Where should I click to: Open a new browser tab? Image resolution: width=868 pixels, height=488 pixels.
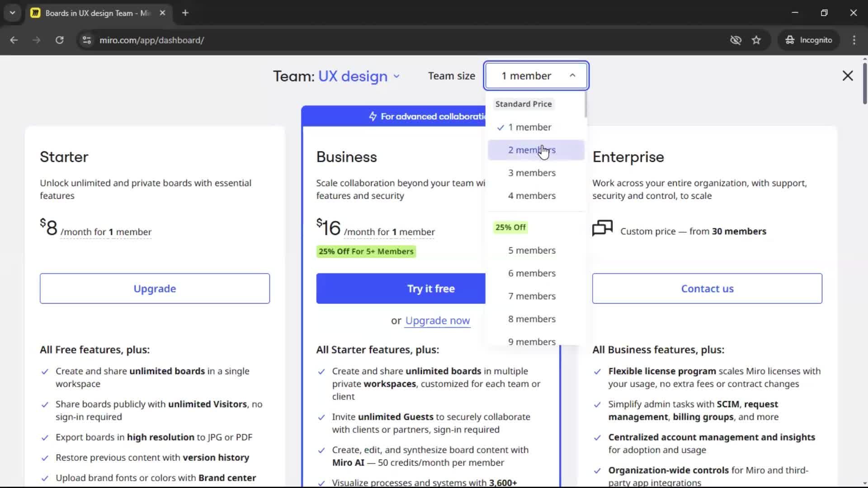185,13
